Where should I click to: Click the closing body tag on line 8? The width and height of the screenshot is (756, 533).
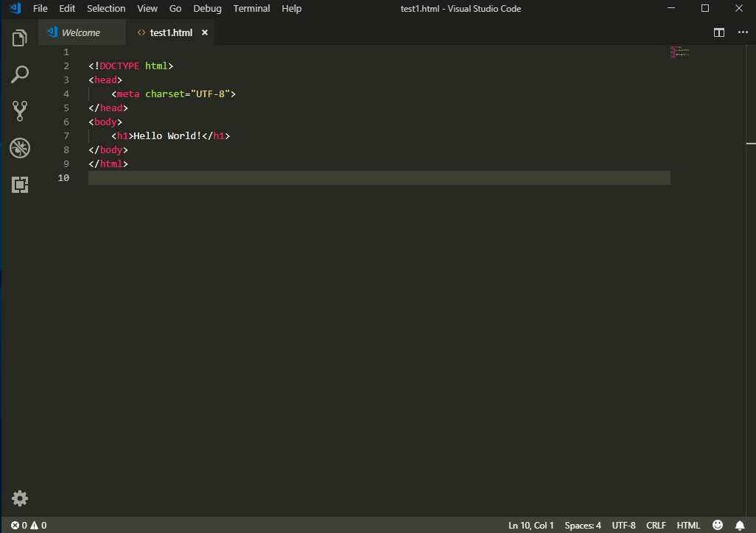(x=108, y=150)
